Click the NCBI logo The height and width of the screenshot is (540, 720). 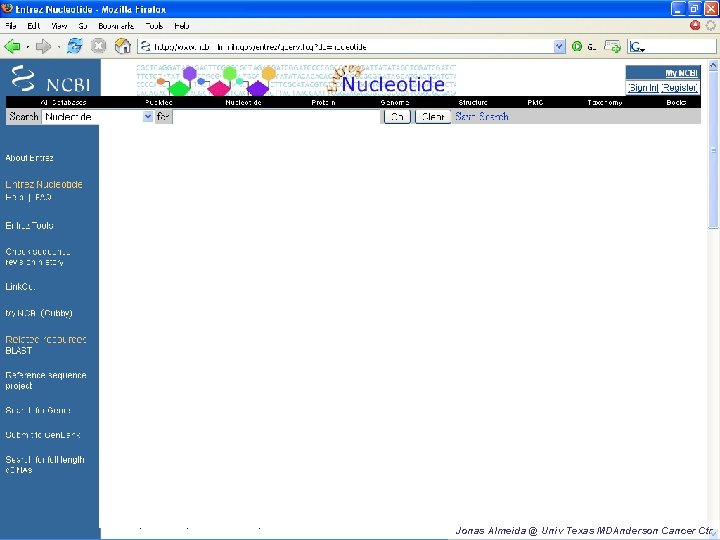click(51, 78)
